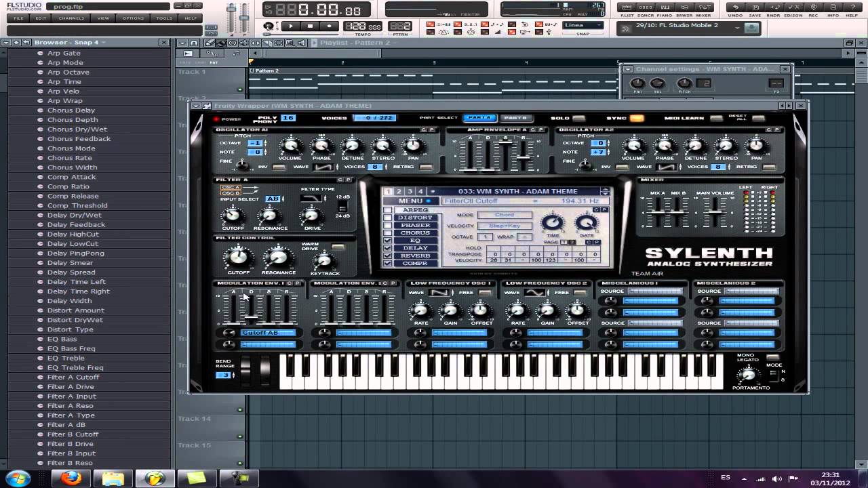Start playback with the Play button
868x488 pixels.
pyautogui.click(x=291, y=26)
